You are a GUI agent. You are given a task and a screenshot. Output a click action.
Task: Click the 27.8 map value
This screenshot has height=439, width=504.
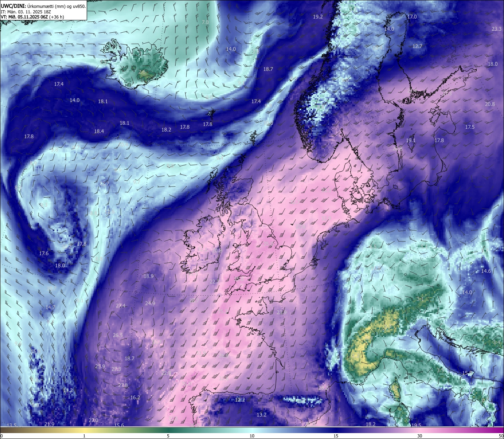[x=123, y=385]
